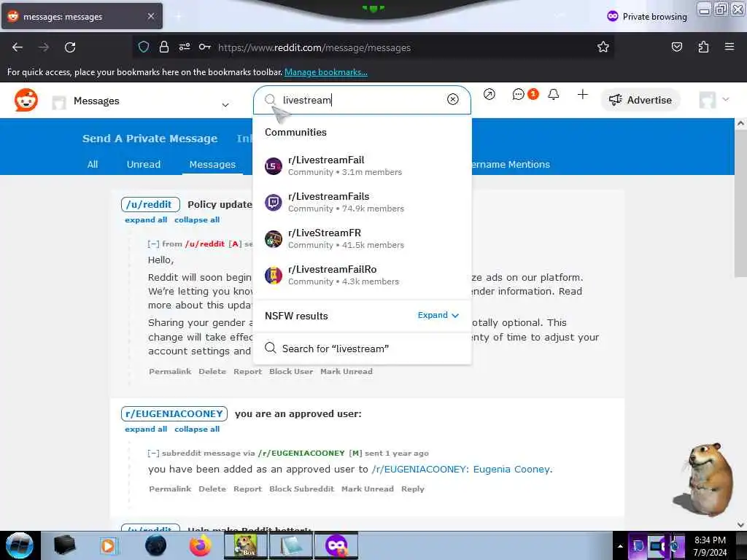
Task: Click Report on approved user message
Action: coord(248,489)
